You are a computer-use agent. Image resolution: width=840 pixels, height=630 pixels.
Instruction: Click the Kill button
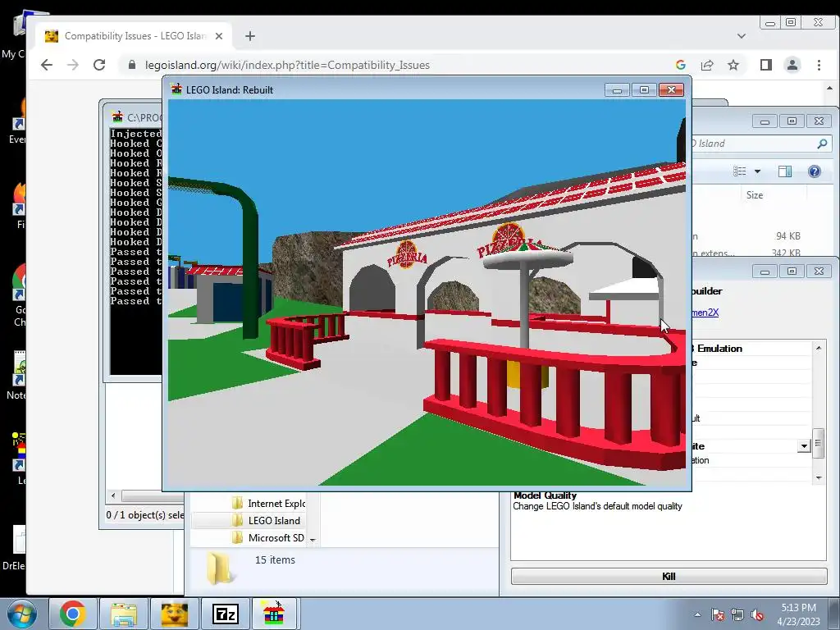669,576
